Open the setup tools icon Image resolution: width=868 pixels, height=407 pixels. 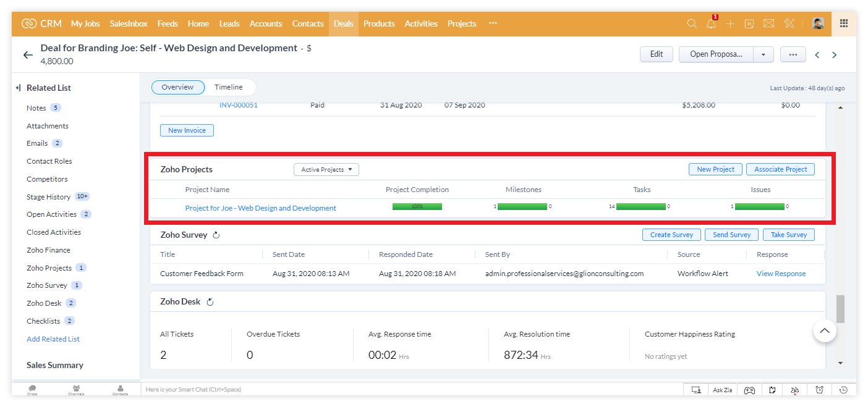point(789,23)
